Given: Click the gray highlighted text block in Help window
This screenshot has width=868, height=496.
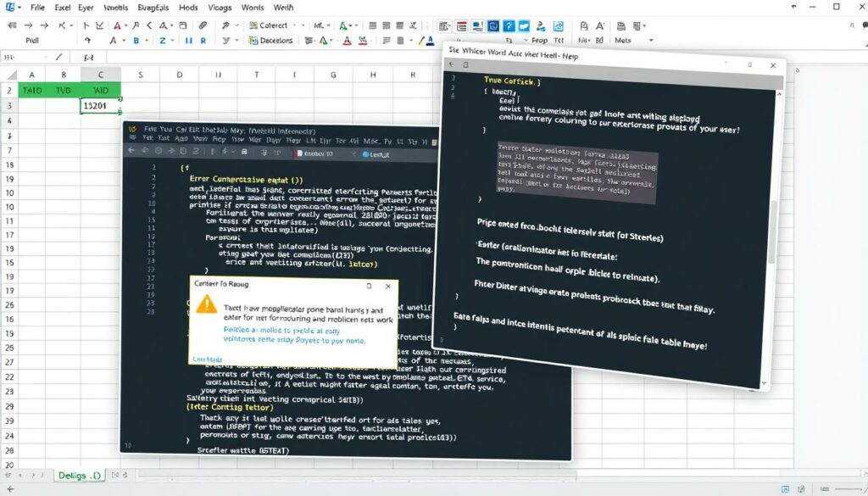Looking at the screenshot, I should pyautogui.click(x=576, y=173).
